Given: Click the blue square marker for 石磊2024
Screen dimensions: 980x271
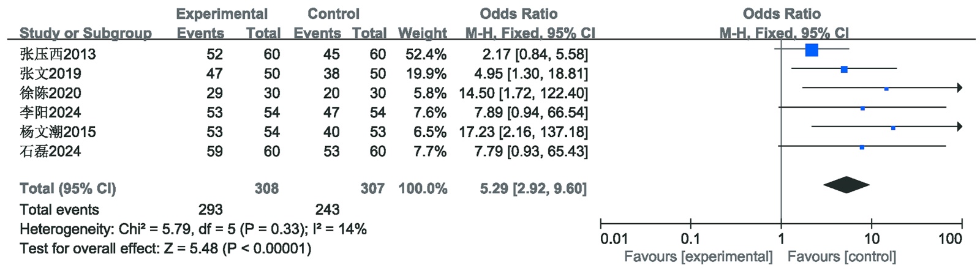Looking at the screenshot, I should [862, 147].
